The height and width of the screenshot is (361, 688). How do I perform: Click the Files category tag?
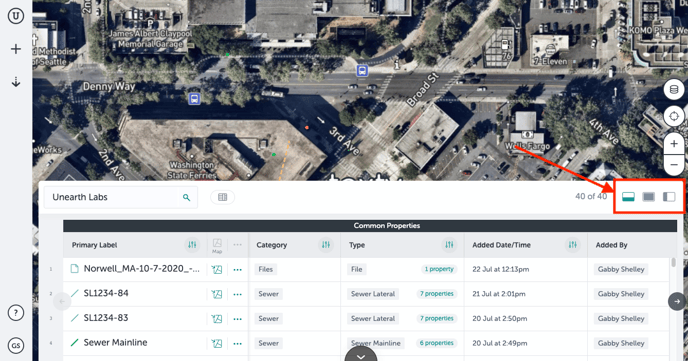[x=265, y=269]
